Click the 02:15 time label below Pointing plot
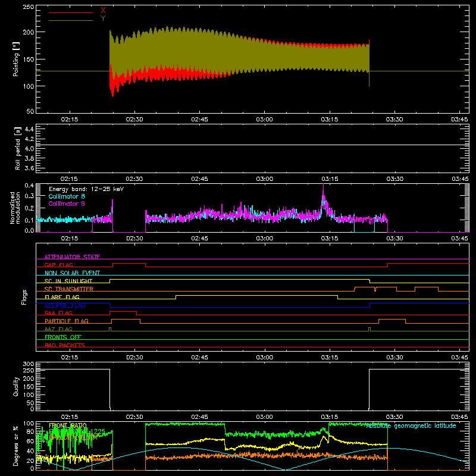476x476 pixels. [x=70, y=120]
